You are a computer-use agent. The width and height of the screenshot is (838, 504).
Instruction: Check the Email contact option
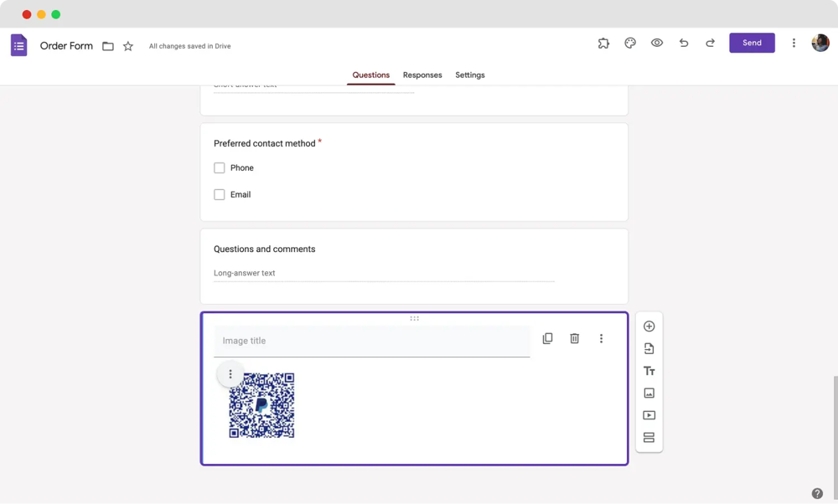220,194
